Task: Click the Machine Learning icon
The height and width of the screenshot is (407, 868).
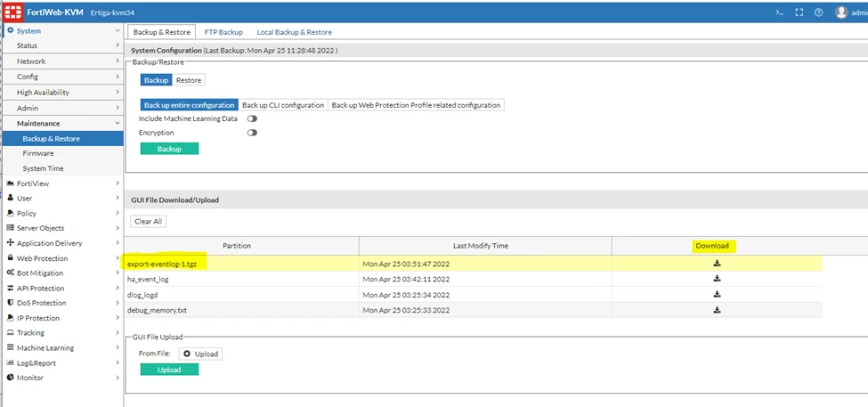Action: coord(11,347)
